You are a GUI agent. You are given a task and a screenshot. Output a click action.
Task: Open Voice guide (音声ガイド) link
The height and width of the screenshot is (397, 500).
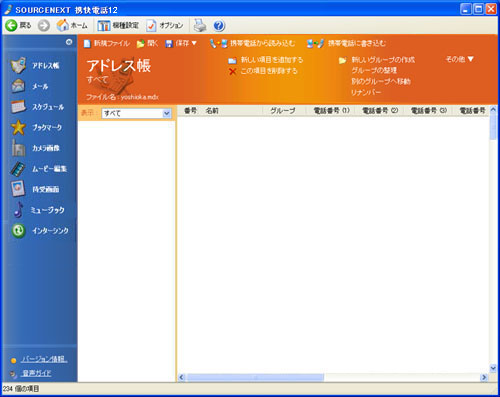[37, 373]
